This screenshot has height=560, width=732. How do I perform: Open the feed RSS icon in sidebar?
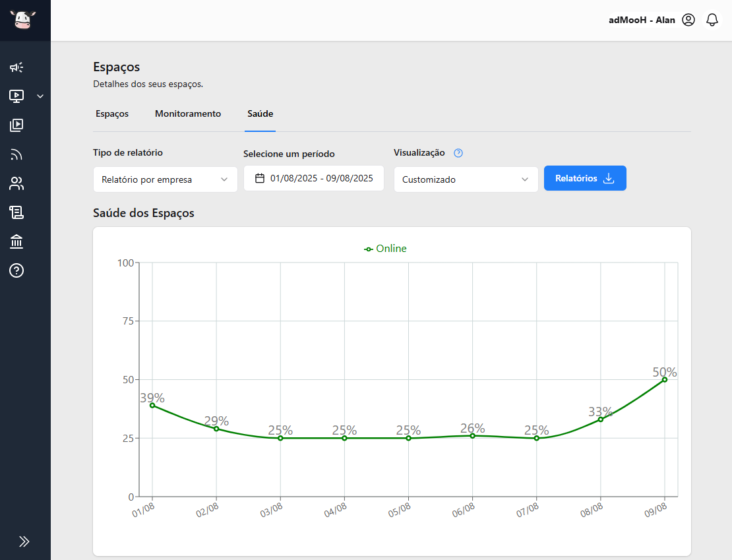(16, 154)
